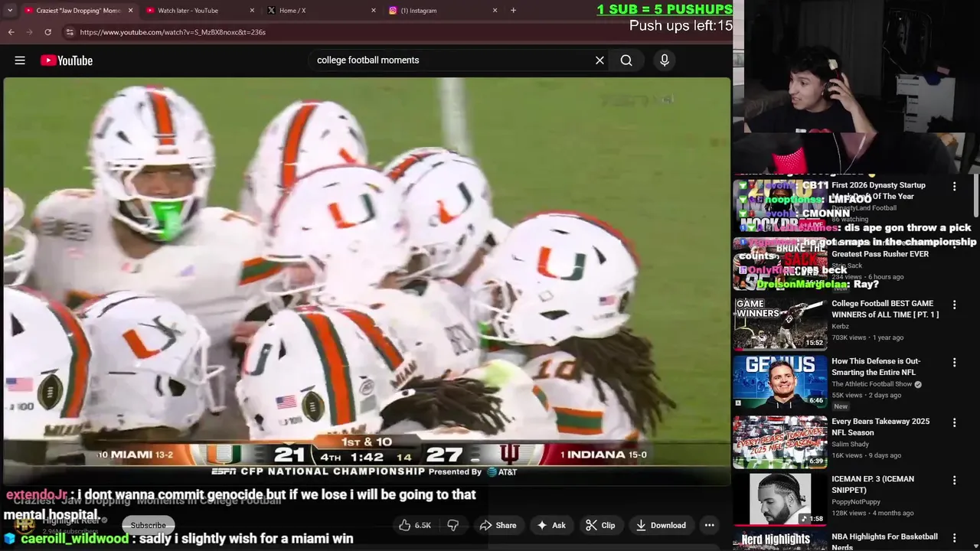The image size is (980, 551).
Task: Click the YouTube URL in address bar
Action: (x=172, y=32)
